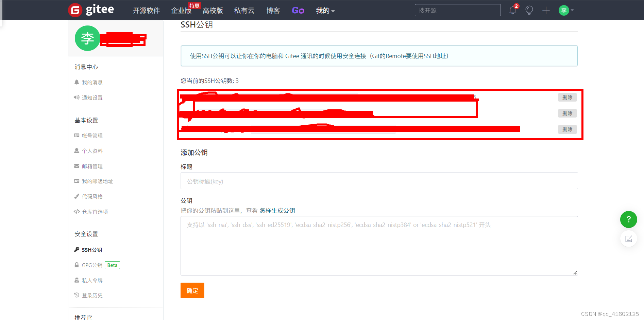Open the 博客 menu item
The height and width of the screenshot is (320, 644).
[x=273, y=11]
